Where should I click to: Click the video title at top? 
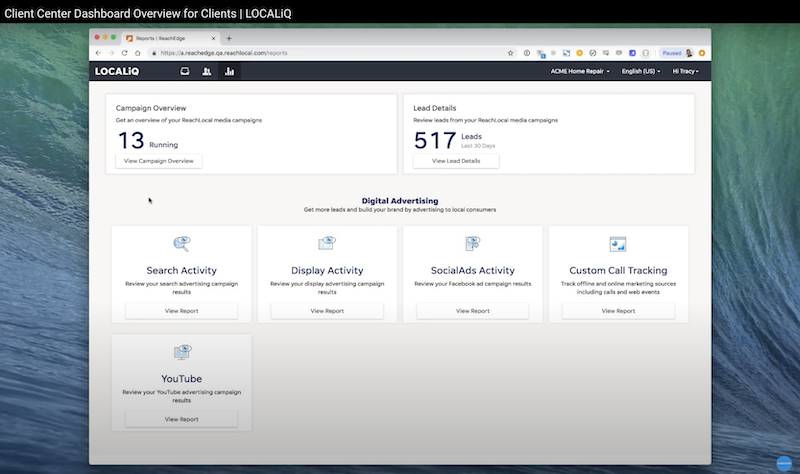tap(148, 13)
